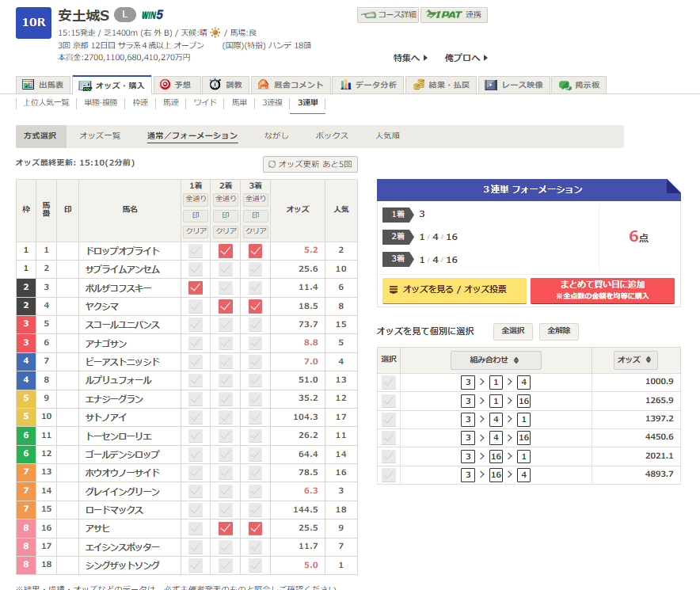700x590 pixels.
Task: Check the first combination 3>1>4 checkbox
Action: (388, 383)
